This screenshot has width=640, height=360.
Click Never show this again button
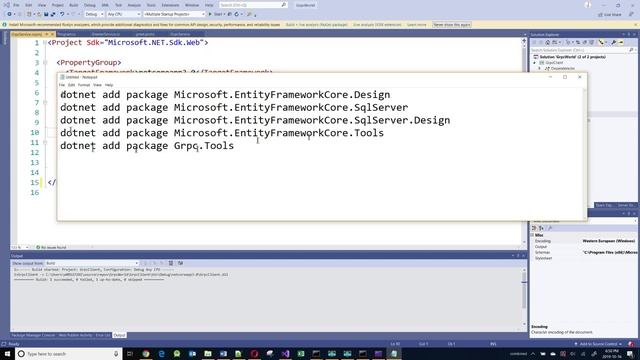(x=452, y=25)
